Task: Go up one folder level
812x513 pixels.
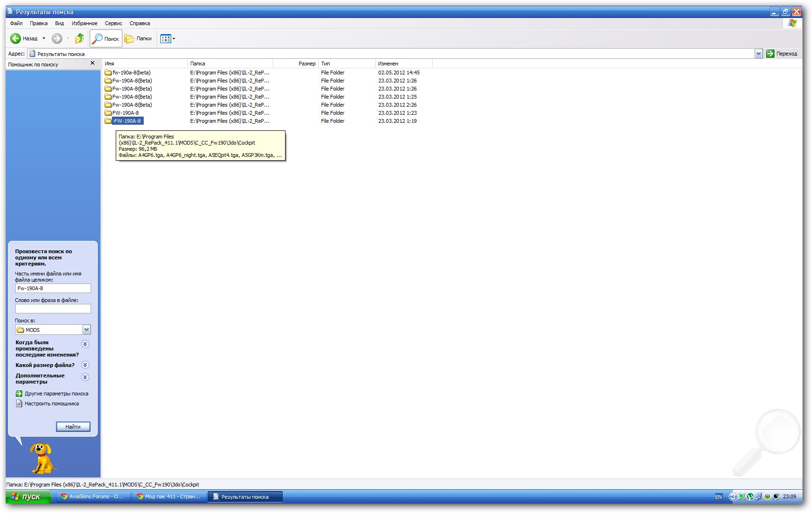Action: tap(80, 38)
